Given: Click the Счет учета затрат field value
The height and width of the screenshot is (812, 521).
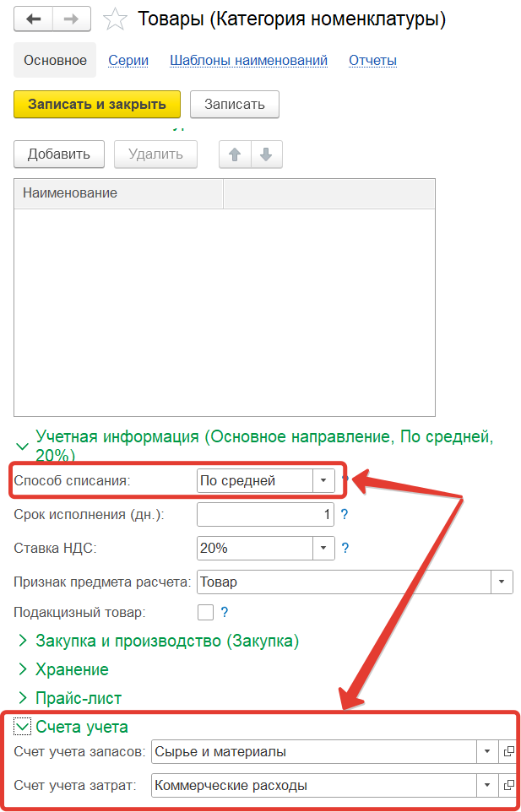Looking at the screenshot, I should tap(314, 786).
